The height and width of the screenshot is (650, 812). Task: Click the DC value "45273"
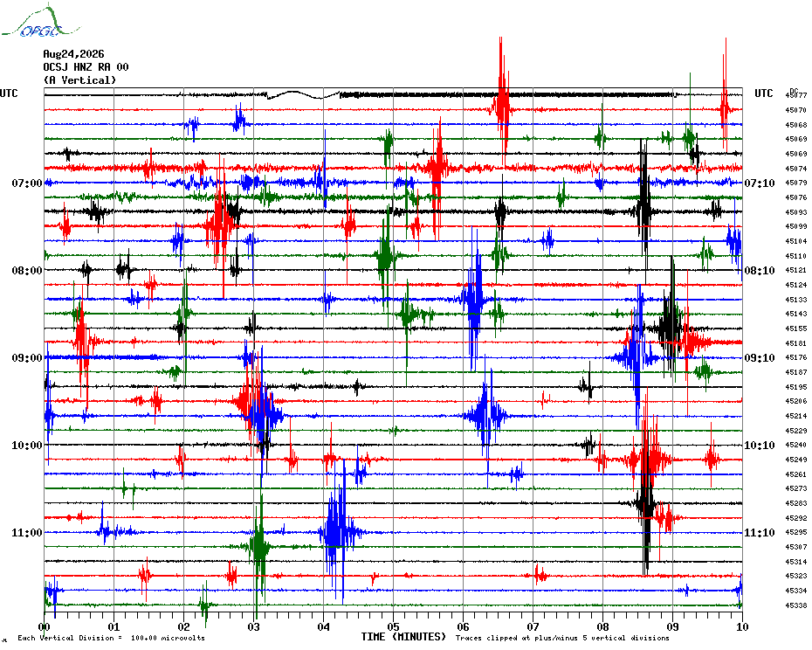point(796,488)
